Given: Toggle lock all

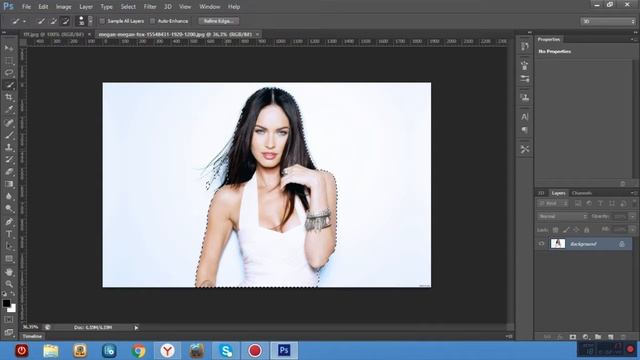Looking at the screenshot, I should 587,230.
